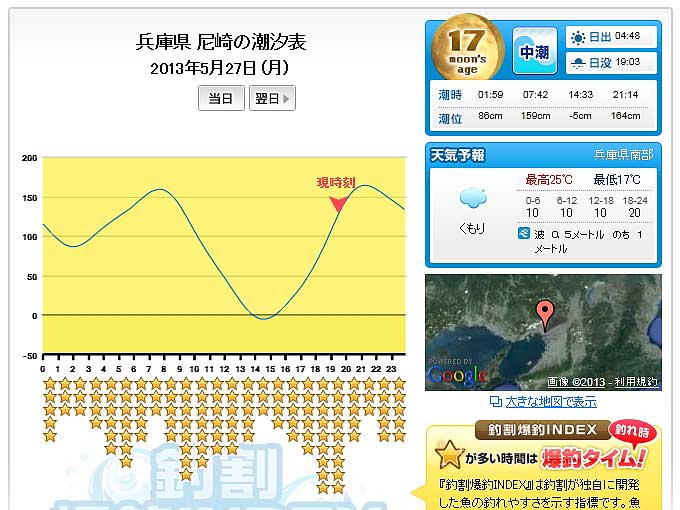Click the sunrise 日出 sun icon
Image resolution: width=680 pixels, height=510 pixels.
coord(578,37)
